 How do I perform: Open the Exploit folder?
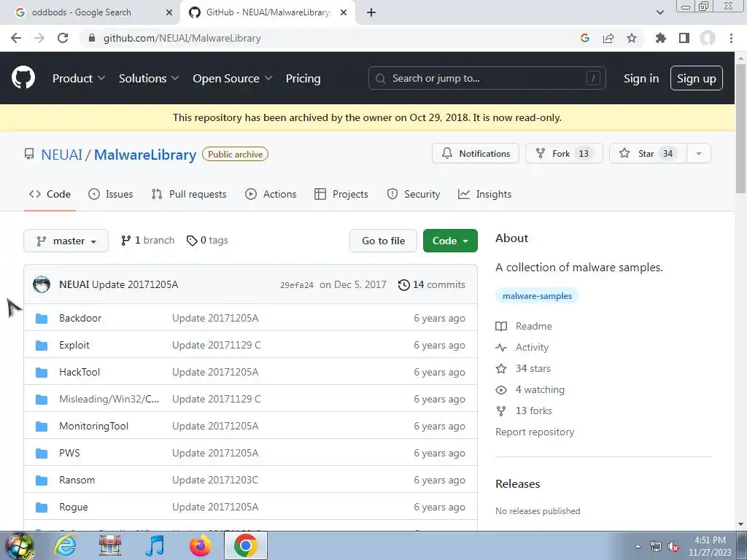pyautogui.click(x=74, y=345)
